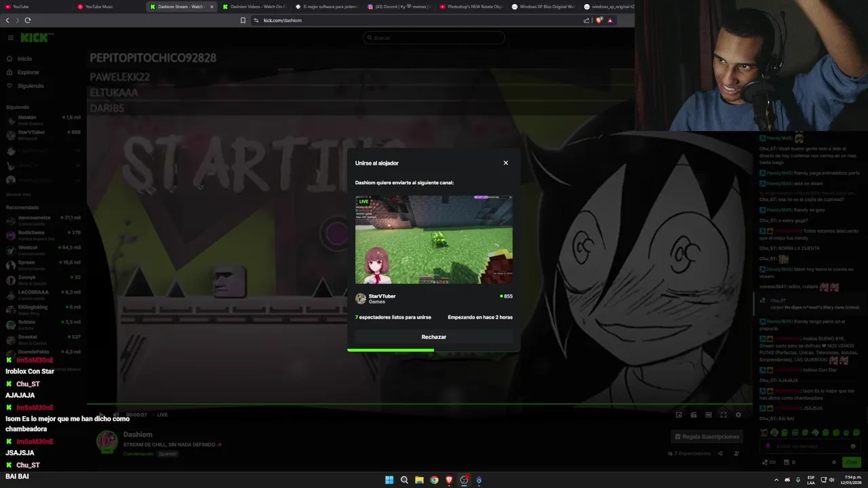Open RodikSama recommended channel
This screenshot has height=488, width=868.
[43, 235]
